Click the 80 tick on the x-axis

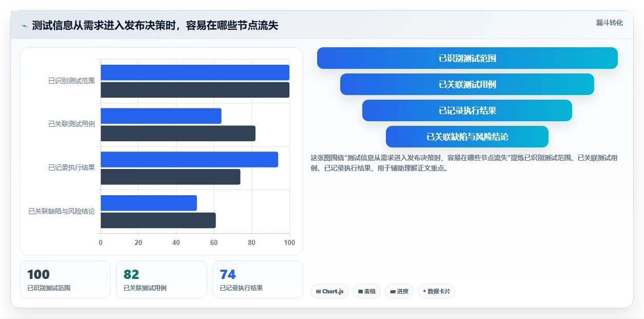coord(251,242)
